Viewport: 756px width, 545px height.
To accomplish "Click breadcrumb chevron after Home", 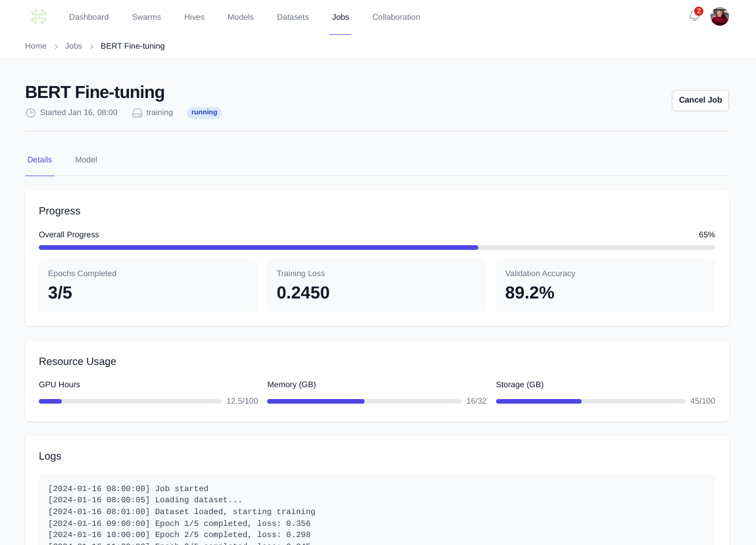I will 56,47.
